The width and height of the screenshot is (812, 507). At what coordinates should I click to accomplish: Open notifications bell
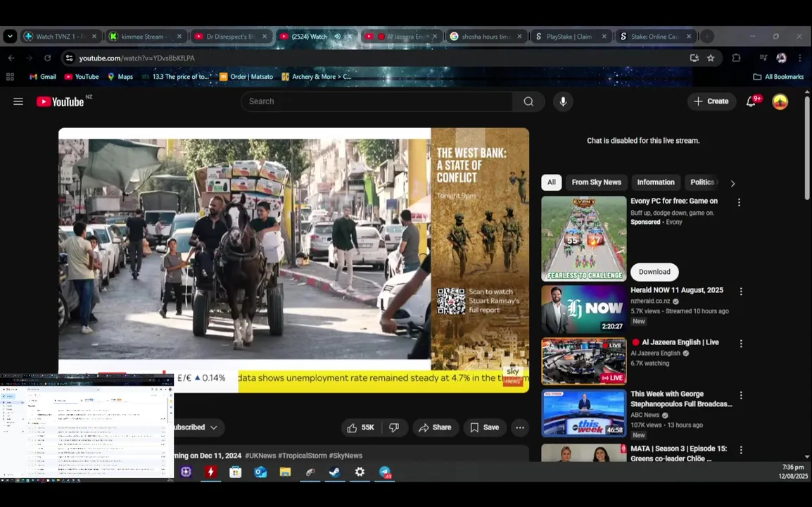(x=751, y=101)
